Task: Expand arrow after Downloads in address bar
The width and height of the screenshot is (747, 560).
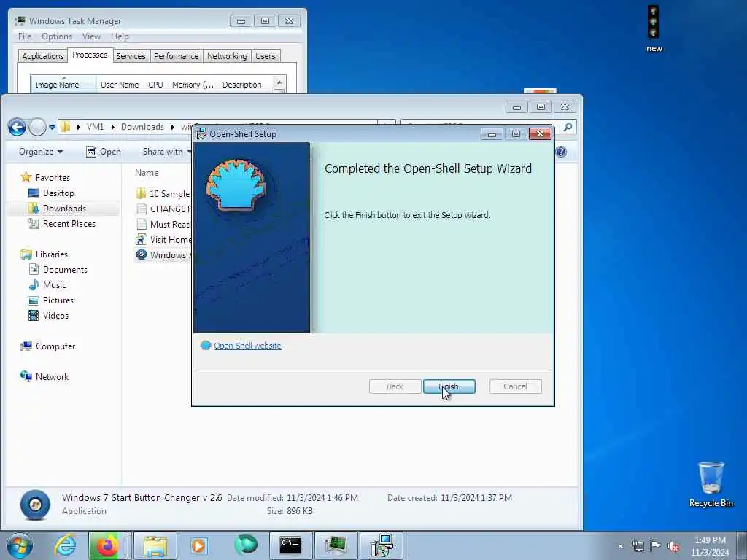Action: (172, 127)
